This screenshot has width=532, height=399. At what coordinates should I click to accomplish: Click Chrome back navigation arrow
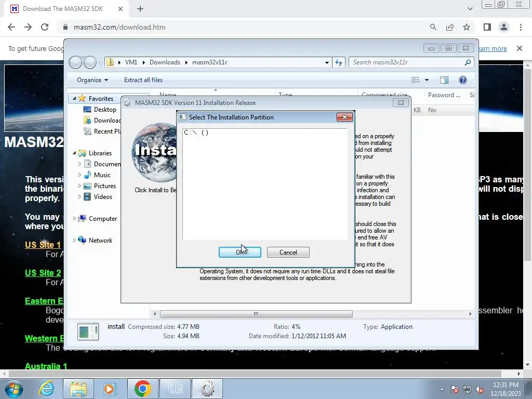coord(11,27)
